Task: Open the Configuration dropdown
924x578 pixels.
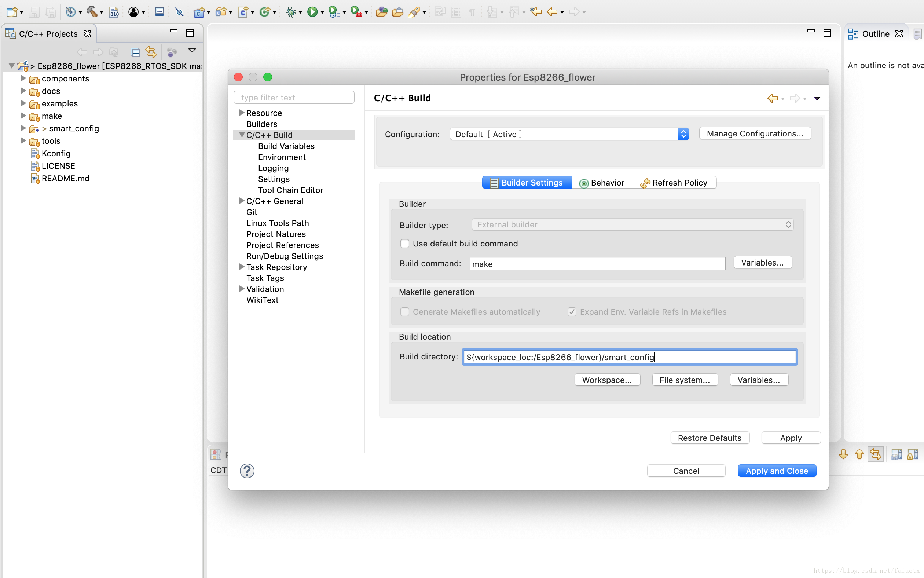Action: click(x=569, y=134)
